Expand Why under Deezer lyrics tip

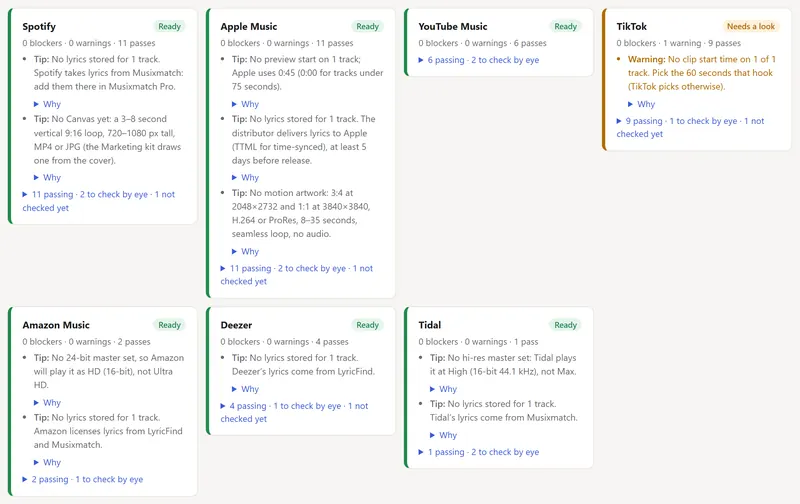pos(245,389)
